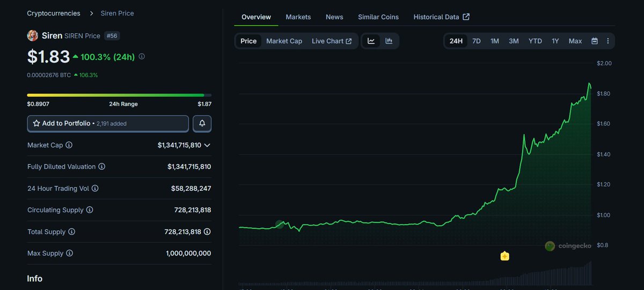Open the Markets tab
This screenshot has width=644, height=290.
[x=298, y=17]
